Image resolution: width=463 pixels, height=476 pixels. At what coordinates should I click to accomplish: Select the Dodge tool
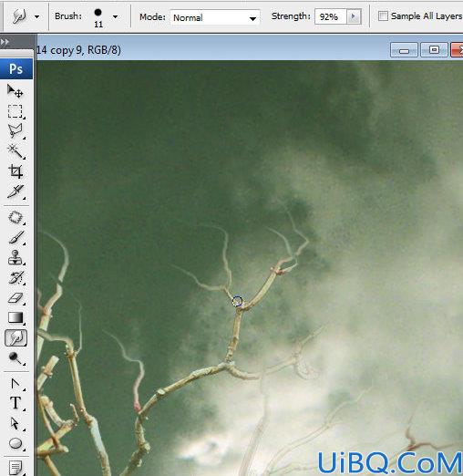tap(15, 358)
